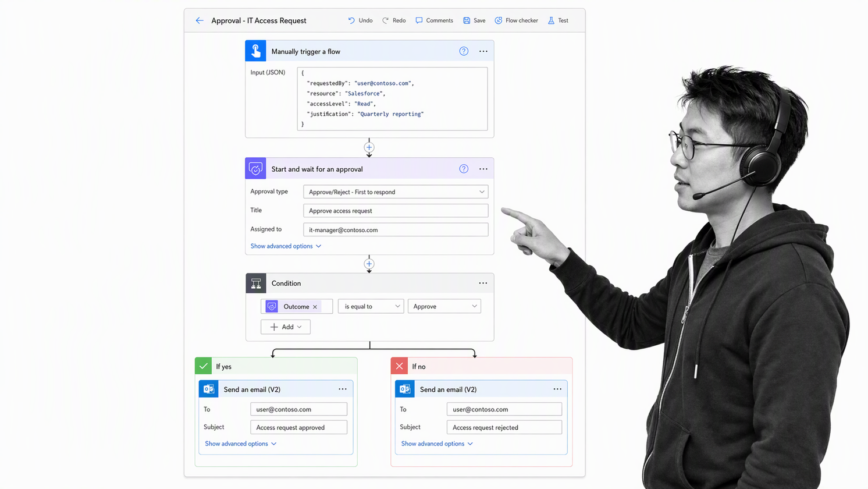The height and width of the screenshot is (489, 868).
Task: Click the Manually trigger a flow hand icon
Action: [x=255, y=51]
